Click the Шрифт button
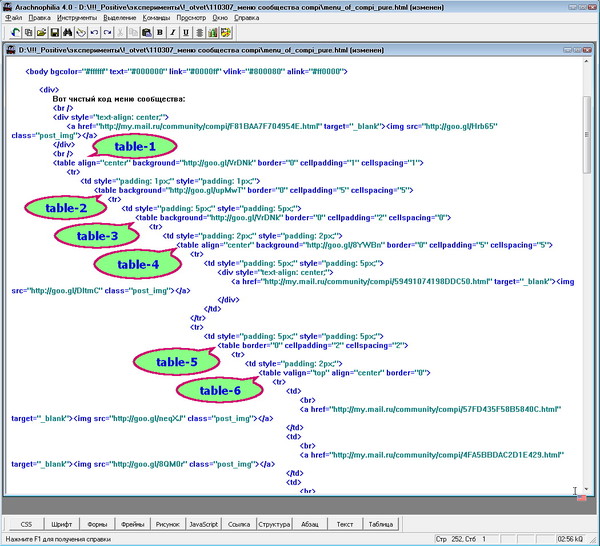600x546 pixels. point(61,524)
